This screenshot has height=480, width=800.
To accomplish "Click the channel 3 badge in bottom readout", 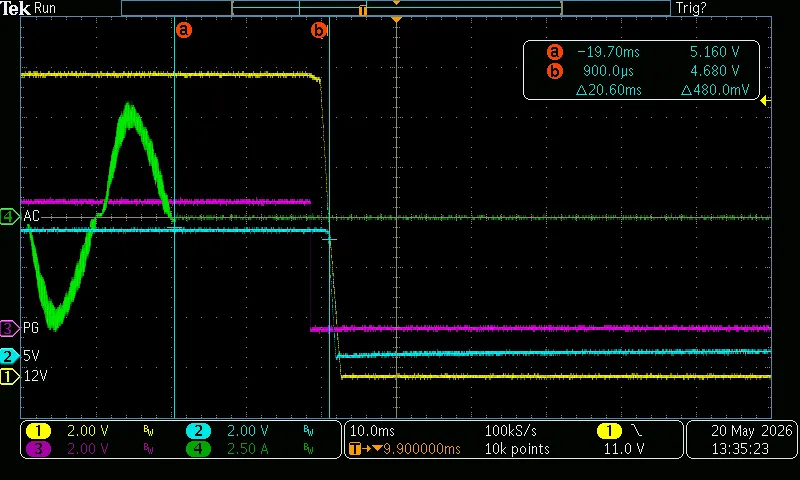I will 38,449.
